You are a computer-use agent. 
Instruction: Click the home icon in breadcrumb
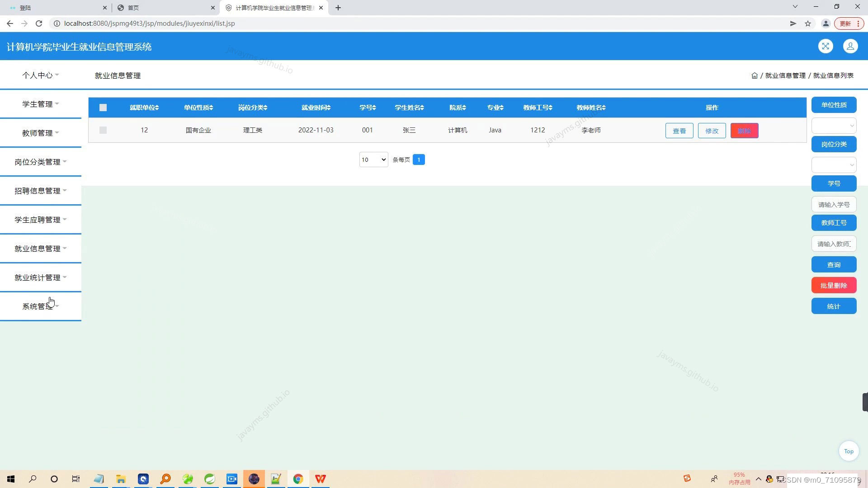[x=754, y=75]
